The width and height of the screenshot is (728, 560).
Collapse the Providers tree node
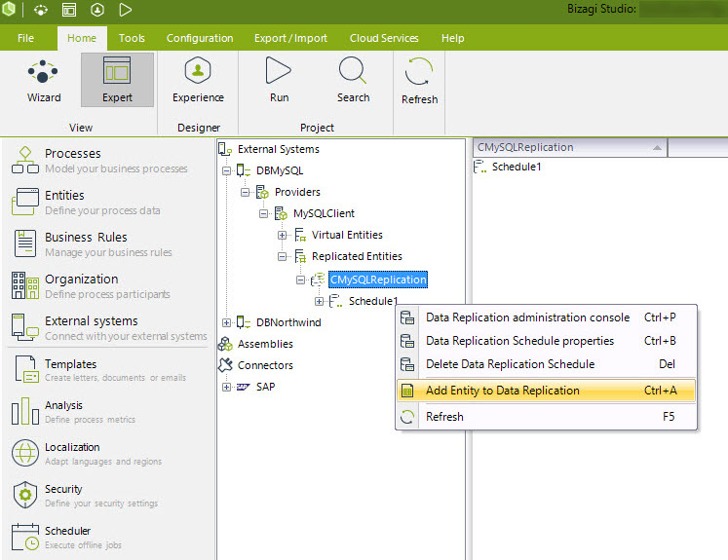[x=245, y=192]
